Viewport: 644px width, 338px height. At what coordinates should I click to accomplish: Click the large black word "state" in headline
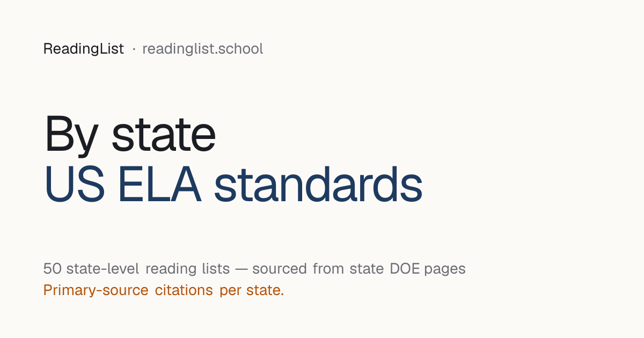(164, 134)
